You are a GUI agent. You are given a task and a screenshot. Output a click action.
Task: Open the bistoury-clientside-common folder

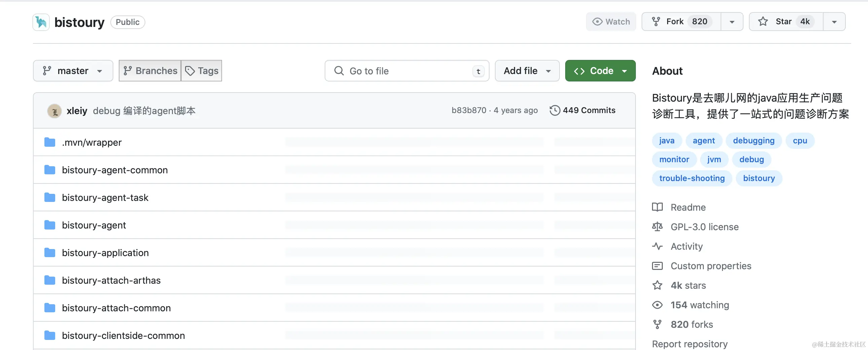123,336
